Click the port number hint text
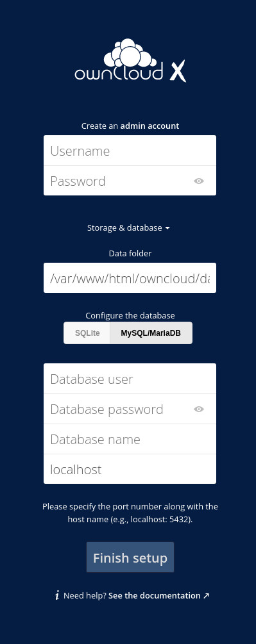 pyautogui.click(x=130, y=513)
